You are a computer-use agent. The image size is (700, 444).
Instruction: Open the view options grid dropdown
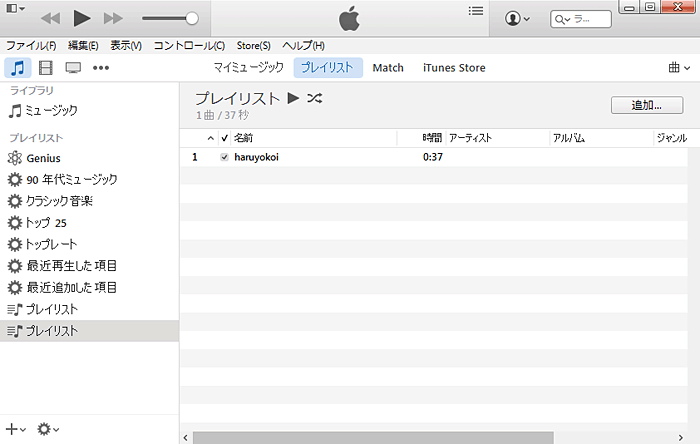point(679,68)
